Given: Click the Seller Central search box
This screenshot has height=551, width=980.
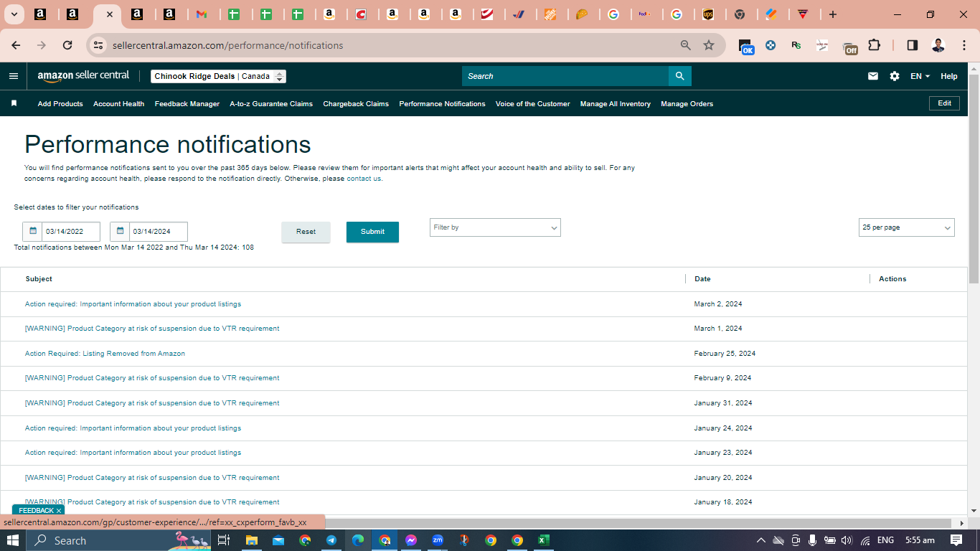Looking at the screenshot, I should tap(565, 76).
